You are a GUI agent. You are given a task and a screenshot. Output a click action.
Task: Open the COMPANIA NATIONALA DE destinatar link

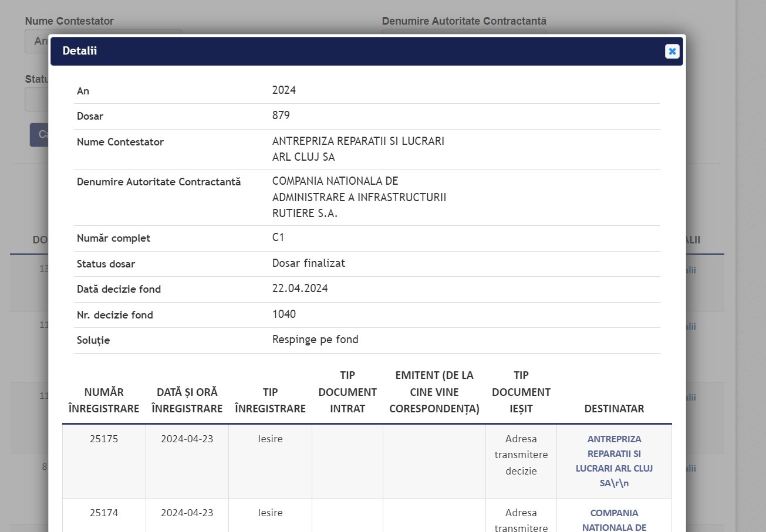click(614, 520)
